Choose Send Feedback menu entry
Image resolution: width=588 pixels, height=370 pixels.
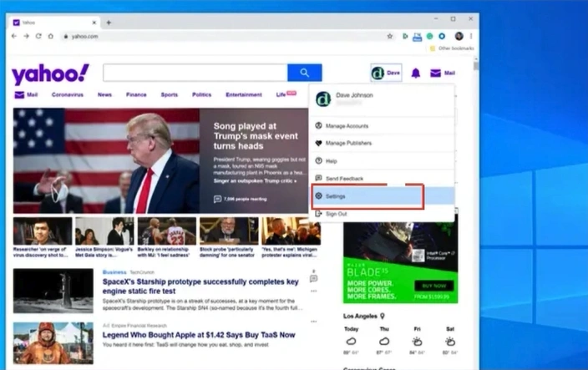382,179
